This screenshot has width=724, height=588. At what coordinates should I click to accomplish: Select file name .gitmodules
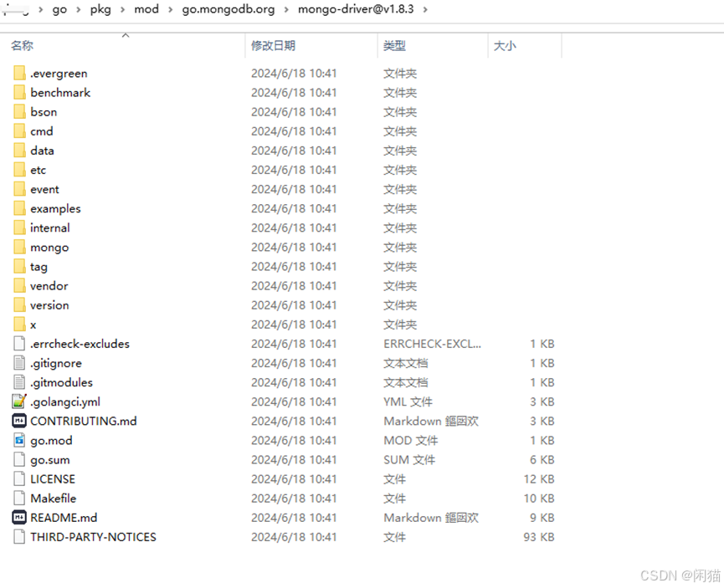tap(61, 382)
